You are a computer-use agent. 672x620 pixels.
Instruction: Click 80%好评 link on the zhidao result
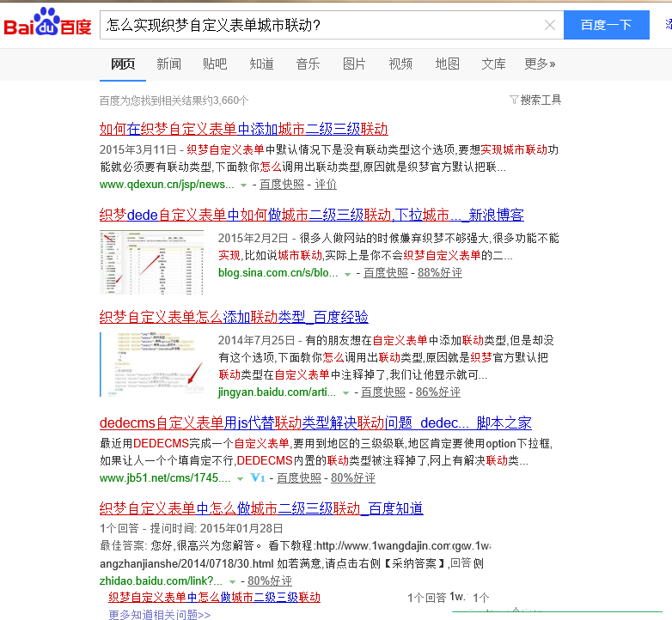pyautogui.click(x=270, y=581)
